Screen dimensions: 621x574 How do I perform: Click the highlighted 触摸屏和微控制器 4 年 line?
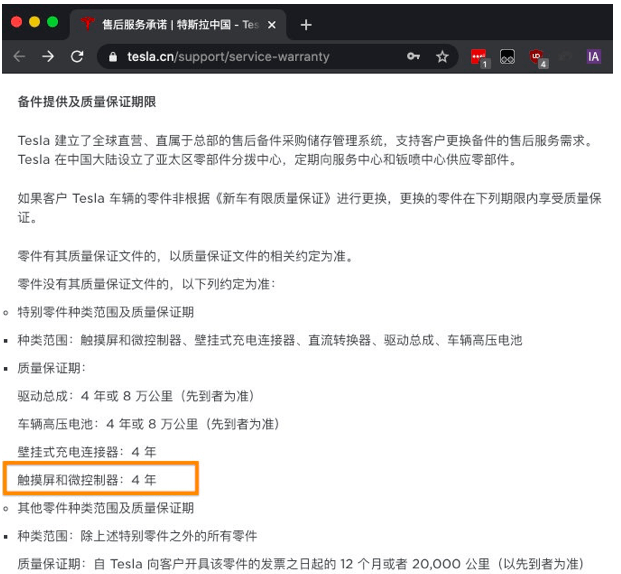tap(88, 480)
